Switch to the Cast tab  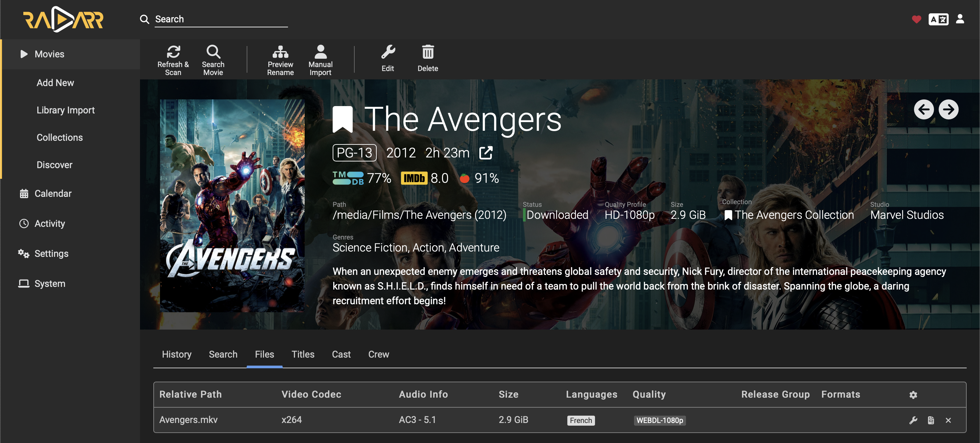pos(341,354)
